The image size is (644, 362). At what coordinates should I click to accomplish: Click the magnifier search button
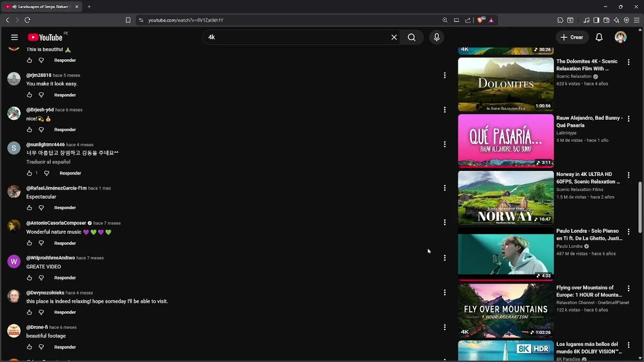click(412, 37)
